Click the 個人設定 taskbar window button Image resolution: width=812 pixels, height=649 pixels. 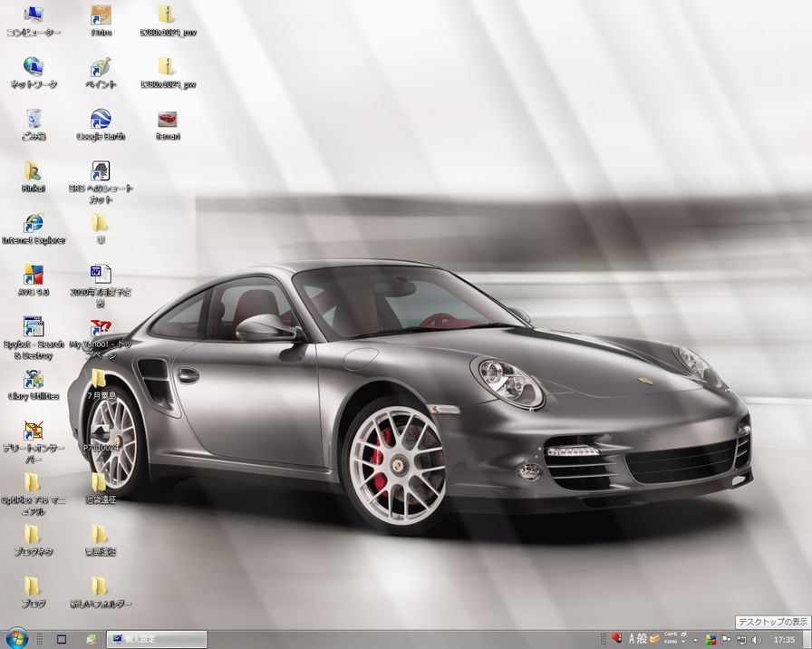coord(157,639)
